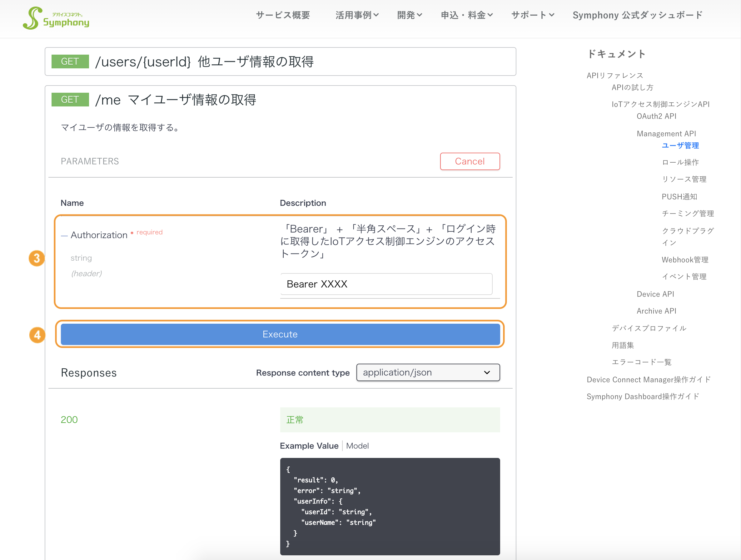Open デバイスプロファイル sidebar link
741x560 pixels.
pos(649,328)
